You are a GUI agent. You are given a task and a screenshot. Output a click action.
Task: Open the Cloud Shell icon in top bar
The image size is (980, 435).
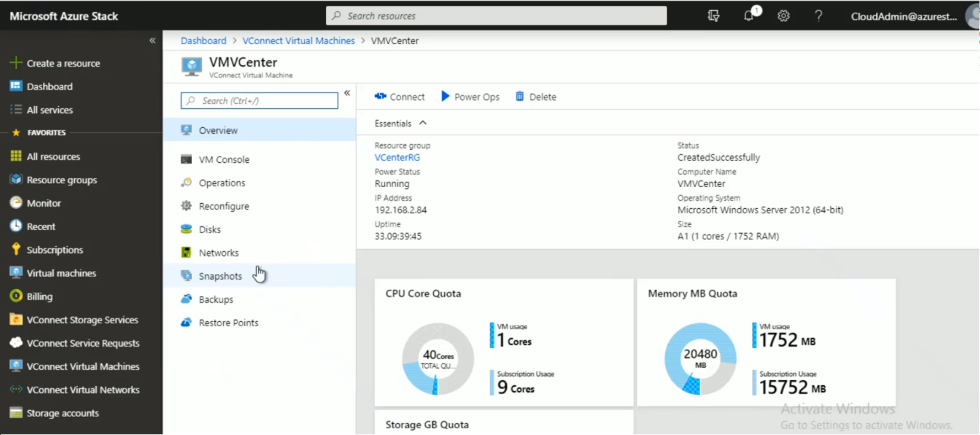(714, 16)
